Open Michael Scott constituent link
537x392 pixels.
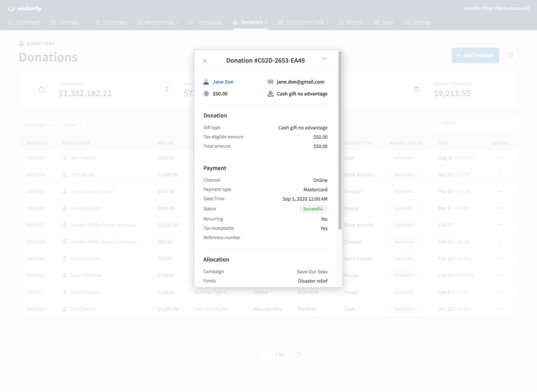85,259
